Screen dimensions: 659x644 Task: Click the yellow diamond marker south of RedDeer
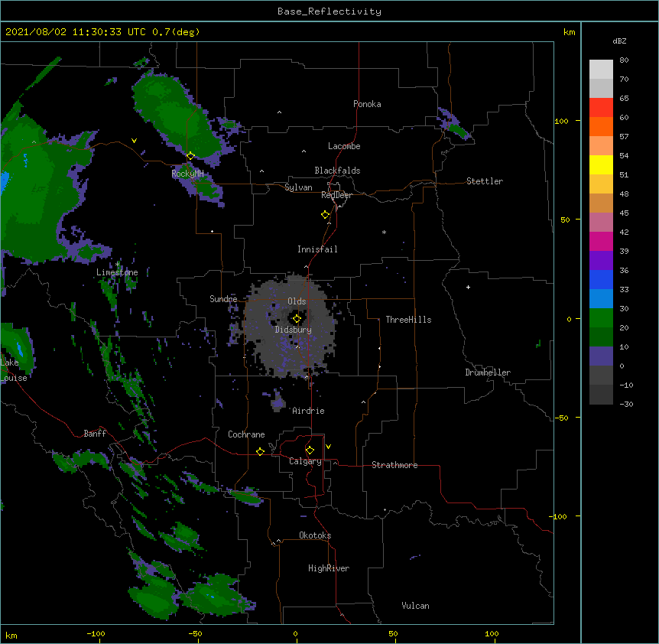click(326, 215)
